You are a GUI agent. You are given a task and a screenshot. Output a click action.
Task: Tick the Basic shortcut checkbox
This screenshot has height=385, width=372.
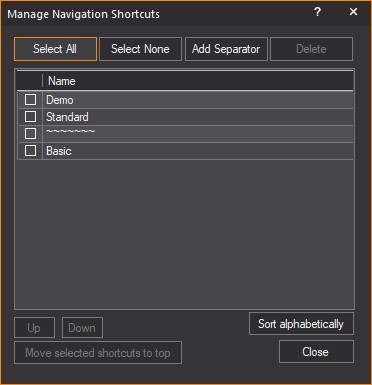(30, 151)
